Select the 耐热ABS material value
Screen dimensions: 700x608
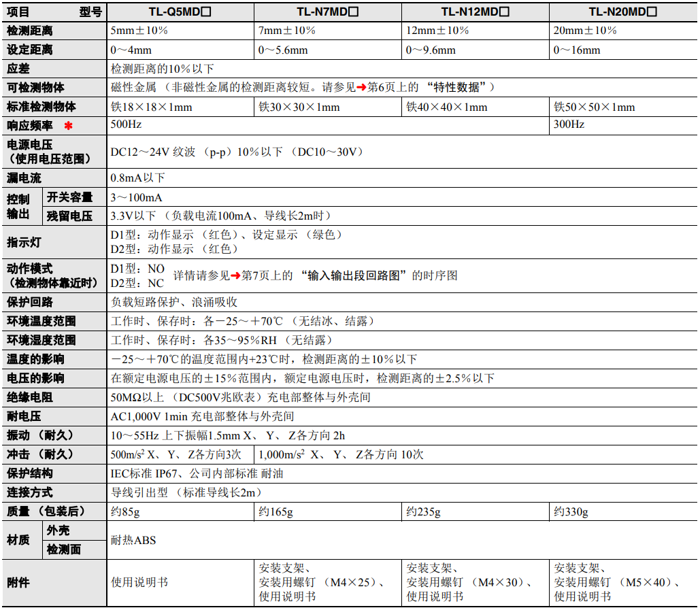tap(133, 540)
